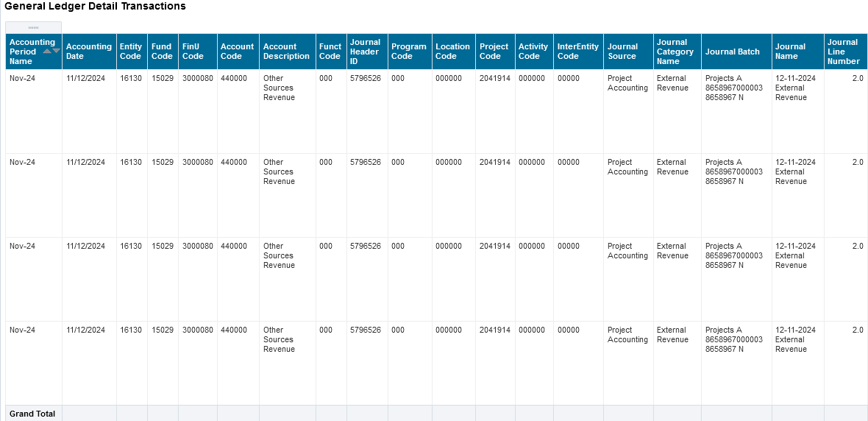Image resolution: width=868 pixels, height=421 pixels.
Task: Click Nov-24 in the first data row
Action: [22, 78]
